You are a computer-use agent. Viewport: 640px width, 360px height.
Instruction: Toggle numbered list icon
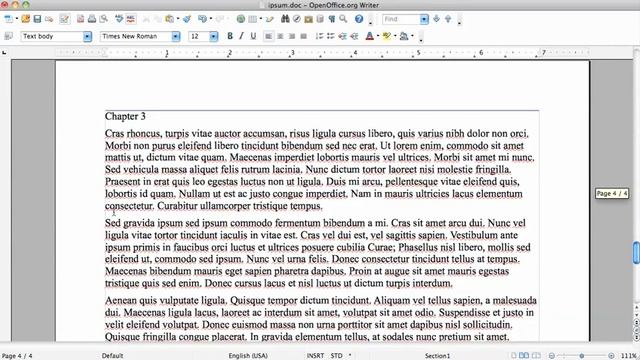319,36
